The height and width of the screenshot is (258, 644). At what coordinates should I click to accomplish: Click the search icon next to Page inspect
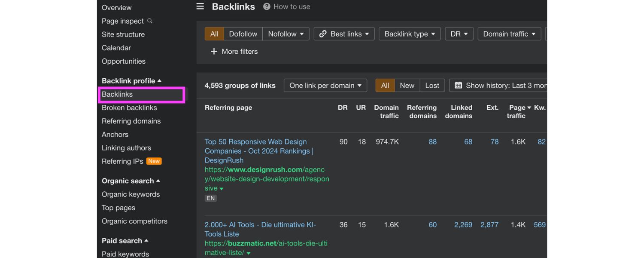pos(150,21)
